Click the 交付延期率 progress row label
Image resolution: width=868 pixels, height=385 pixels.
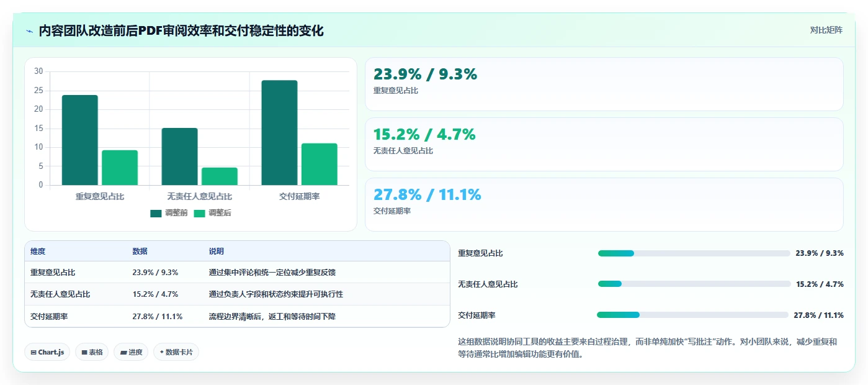(477, 315)
